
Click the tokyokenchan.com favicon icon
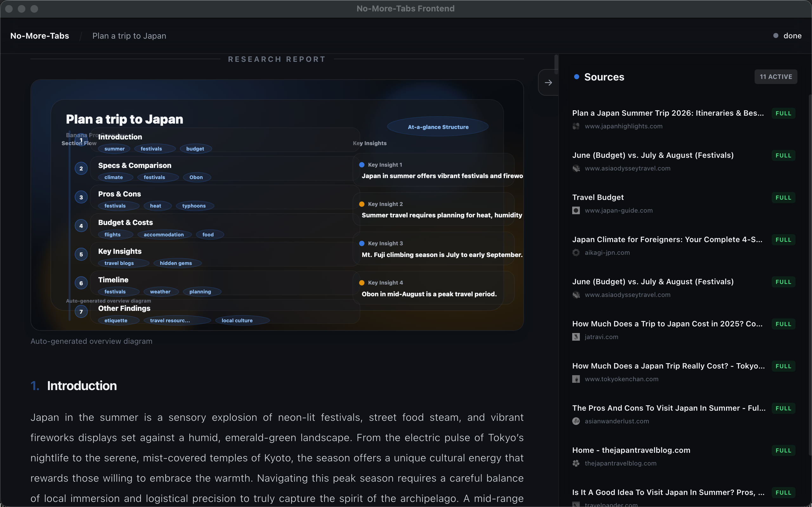pyautogui.click(x=576, y=379)
